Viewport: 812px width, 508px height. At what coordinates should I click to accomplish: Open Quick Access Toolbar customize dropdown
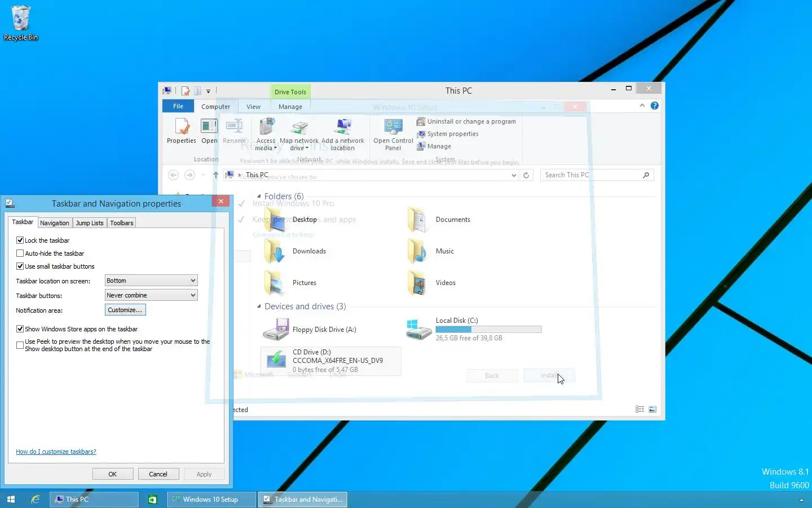coord(208,91)
